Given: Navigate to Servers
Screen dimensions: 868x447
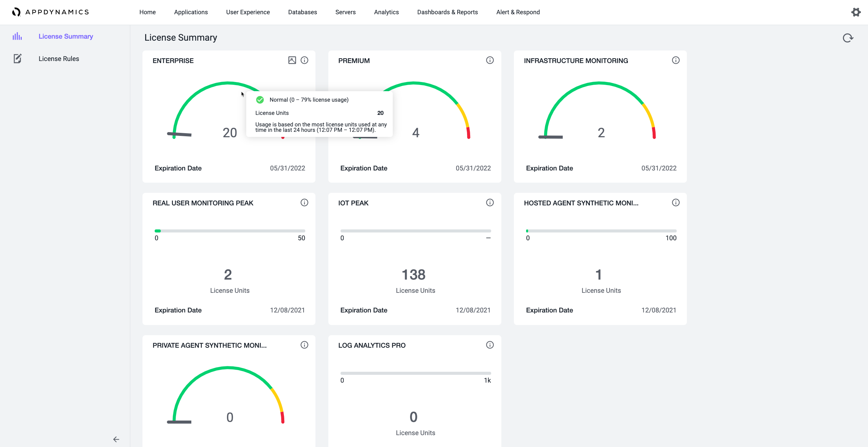Looking at the screenshot, I should click(x=346, y=12).
